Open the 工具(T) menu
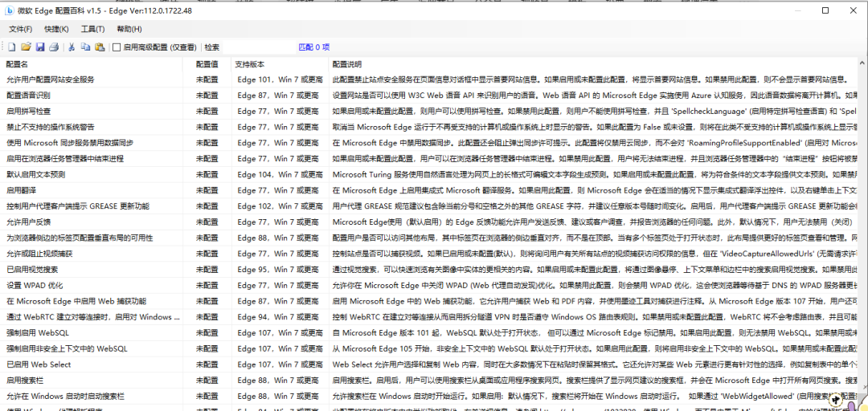Image resolution: width=868 pixels, height=411 pixels. (x=92, y=29)
